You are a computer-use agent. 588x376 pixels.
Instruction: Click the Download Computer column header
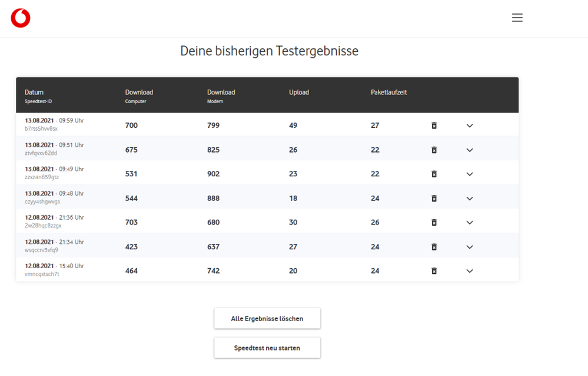coord(139,96)
